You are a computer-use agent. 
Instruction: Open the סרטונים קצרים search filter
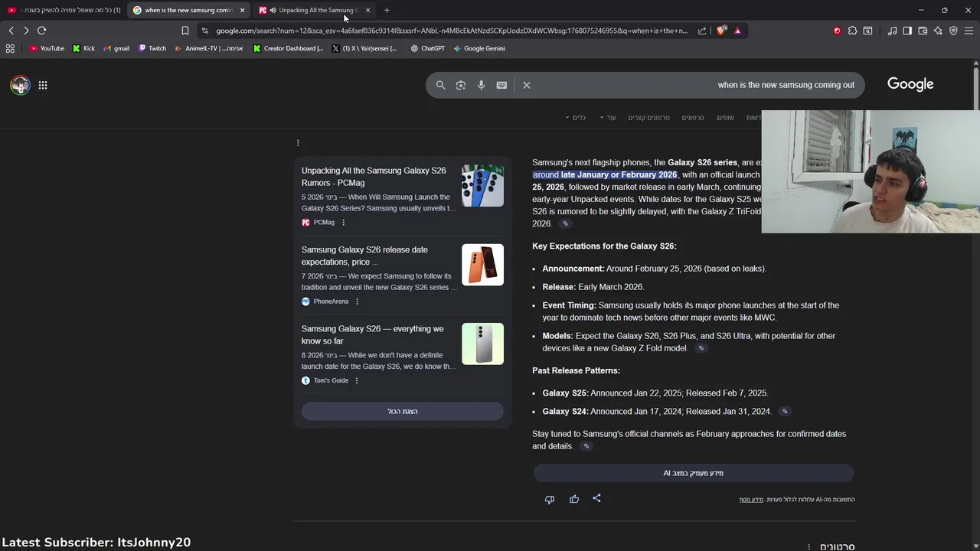pyautogui.click(x=648, y=117)
